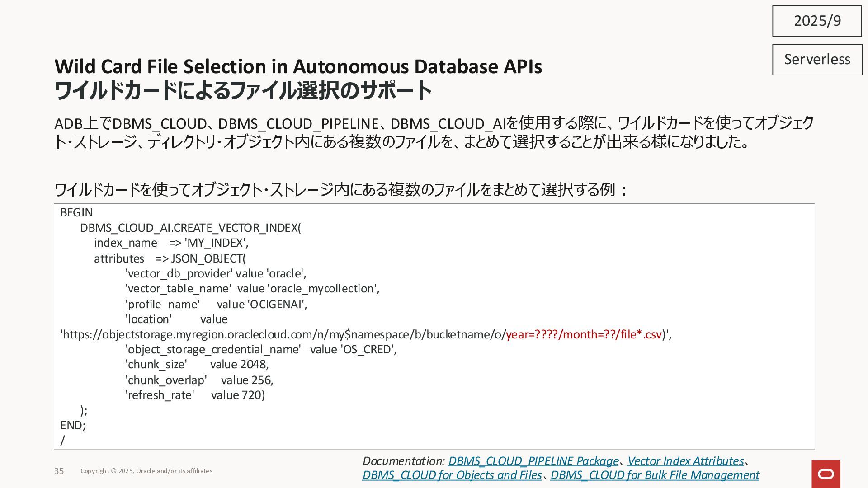Viewport: 868px width, 488px height.
Task: Click the red Oracle logo icon
Action: click(x=826, y=474)
